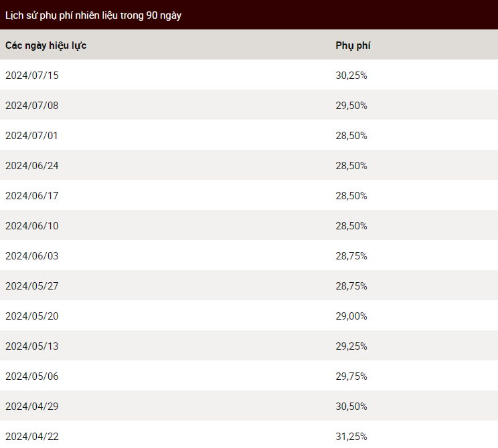Select the 2024/07/08 date cell
This screenshot has height=448, width=498.
tap(31, 106)
